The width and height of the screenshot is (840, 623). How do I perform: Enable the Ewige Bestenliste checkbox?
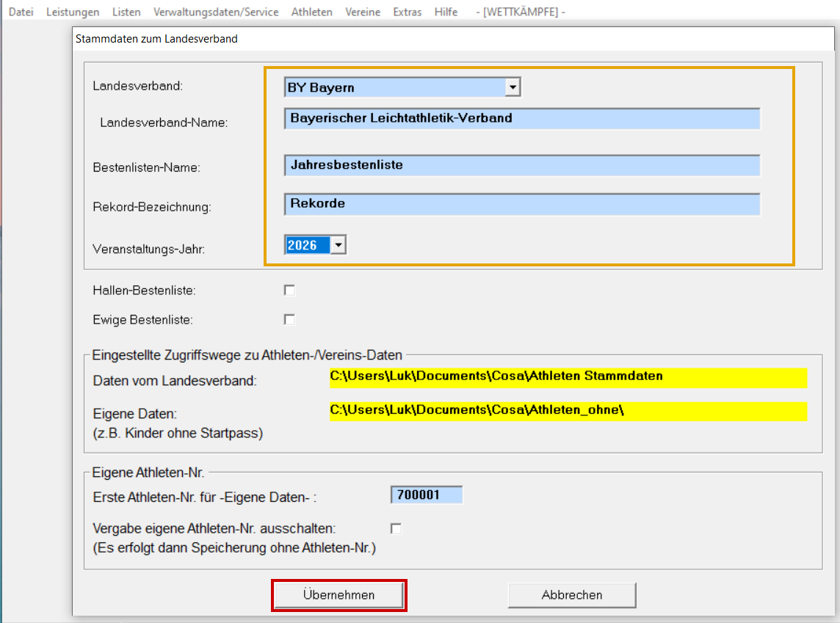289,320
